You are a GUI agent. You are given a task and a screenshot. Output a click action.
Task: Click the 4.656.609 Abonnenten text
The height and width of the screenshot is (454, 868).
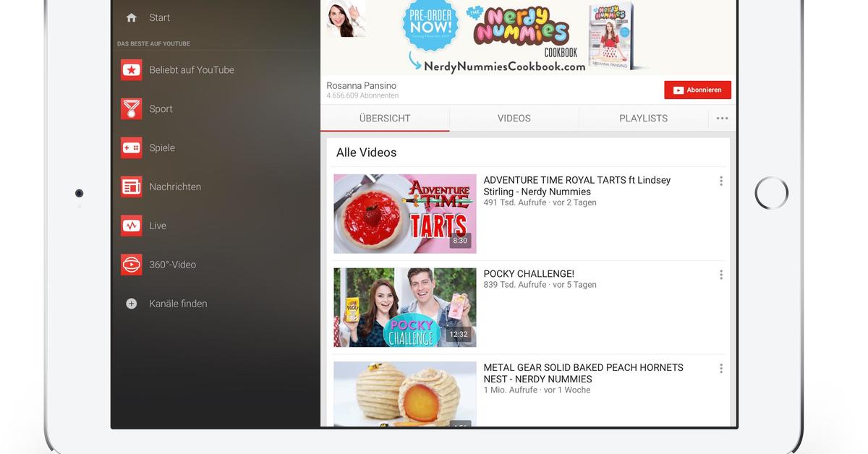pos(362,95)
